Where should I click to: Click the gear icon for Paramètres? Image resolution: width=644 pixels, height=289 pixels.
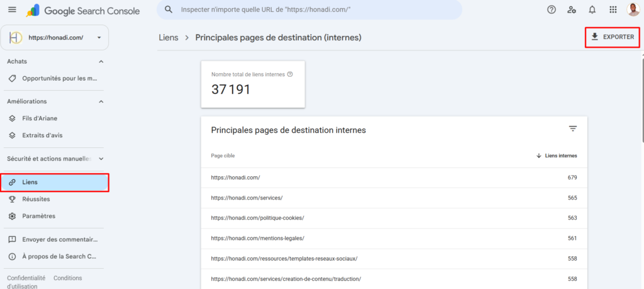(x=13, y=216)
